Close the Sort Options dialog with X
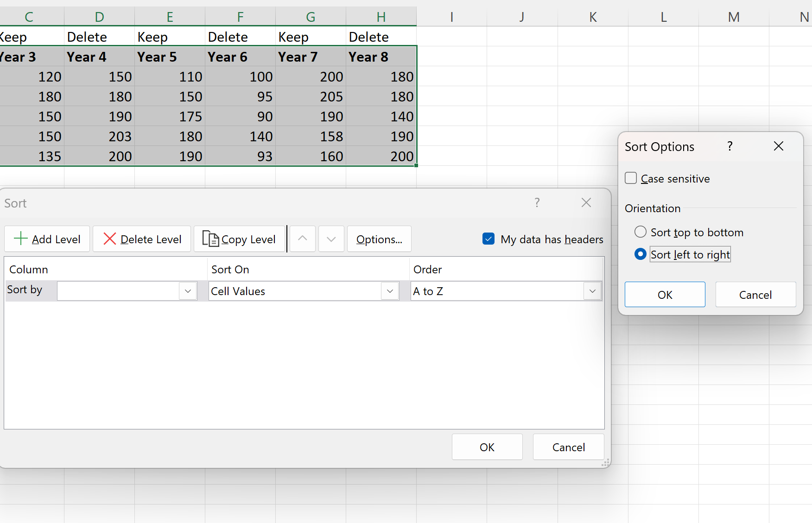This screenshot has width=812, height=523. (778, 146)
